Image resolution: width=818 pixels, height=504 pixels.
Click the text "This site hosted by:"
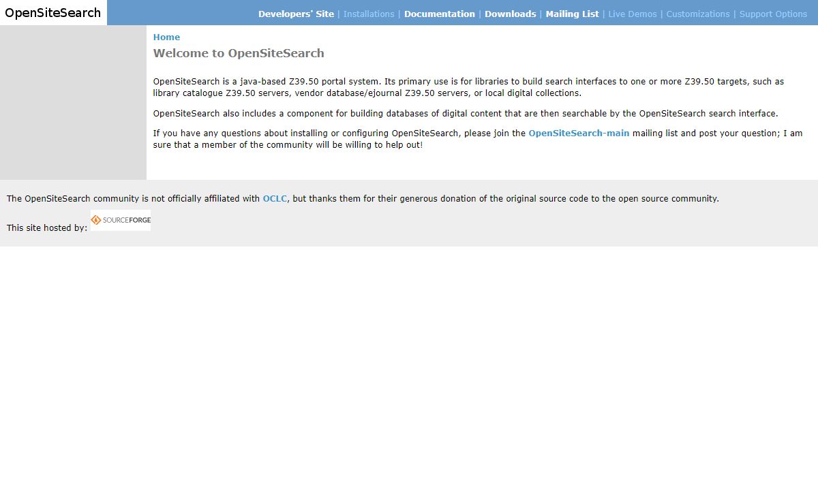[x=47, y=227]
